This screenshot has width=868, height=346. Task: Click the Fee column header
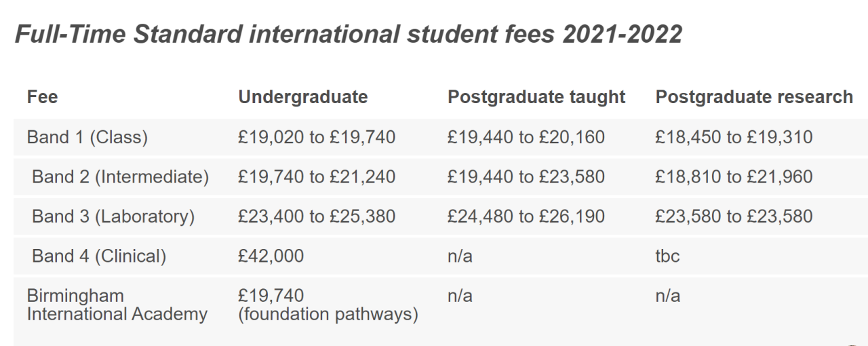click(42, 97)
